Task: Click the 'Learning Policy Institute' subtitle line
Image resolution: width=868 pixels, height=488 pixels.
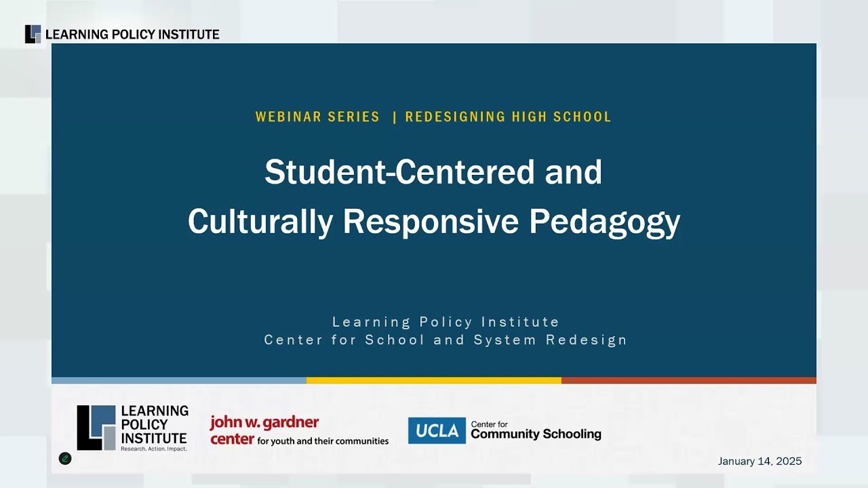Action: [446, 322]
